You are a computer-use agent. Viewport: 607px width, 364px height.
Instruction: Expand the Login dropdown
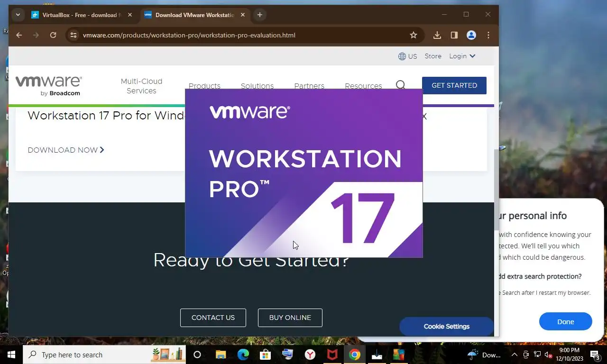(x=462, y=56)
